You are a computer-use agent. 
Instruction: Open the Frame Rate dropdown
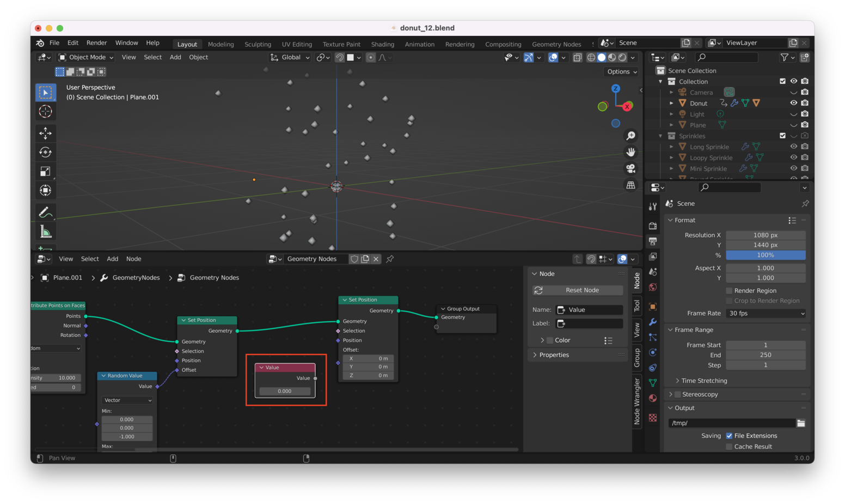[x=766, y=313]
